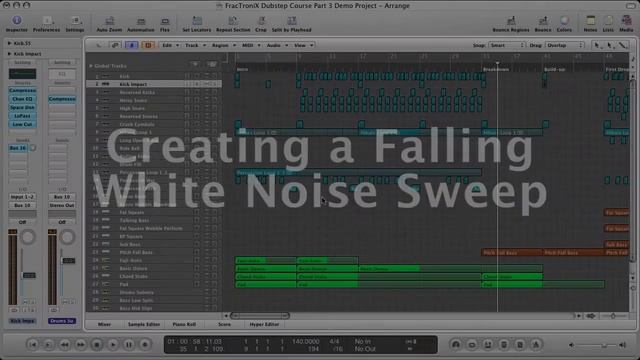Screen dimensions: 640x360
Task: Open the Notes panel icon
Action: [x=590, y=20]
